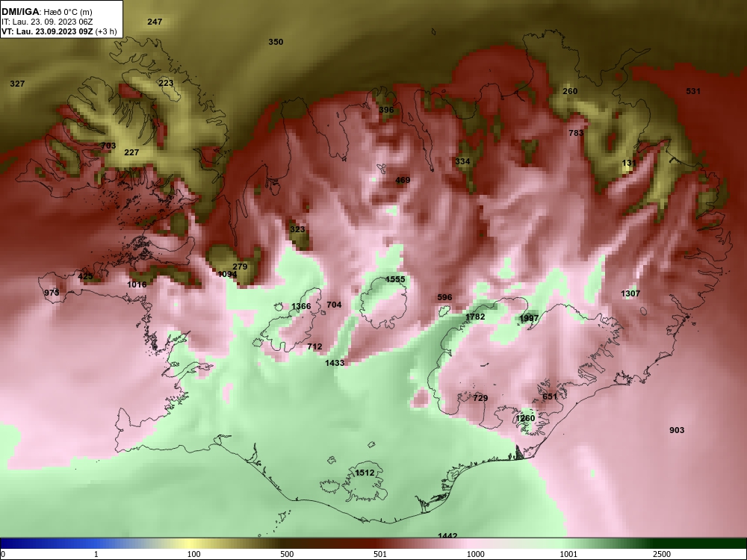Choose the 1782 value on Vatnajökull
This screenshot has width=747, height=560.
tap(475, 317)
